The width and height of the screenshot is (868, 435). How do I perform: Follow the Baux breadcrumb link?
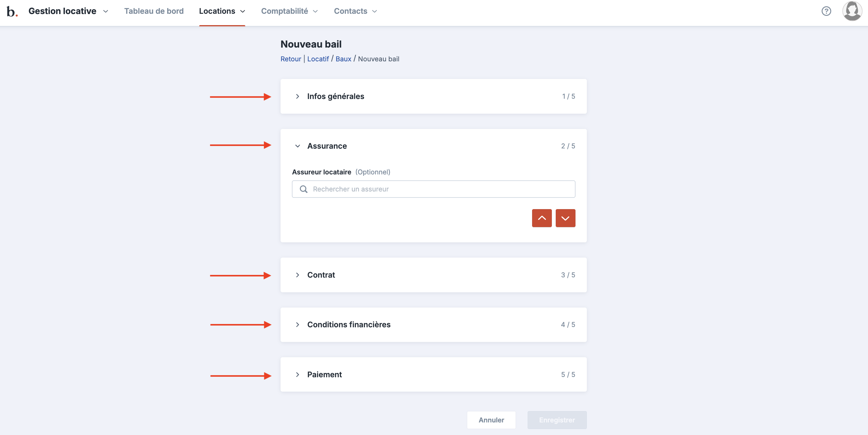(343, 59)
